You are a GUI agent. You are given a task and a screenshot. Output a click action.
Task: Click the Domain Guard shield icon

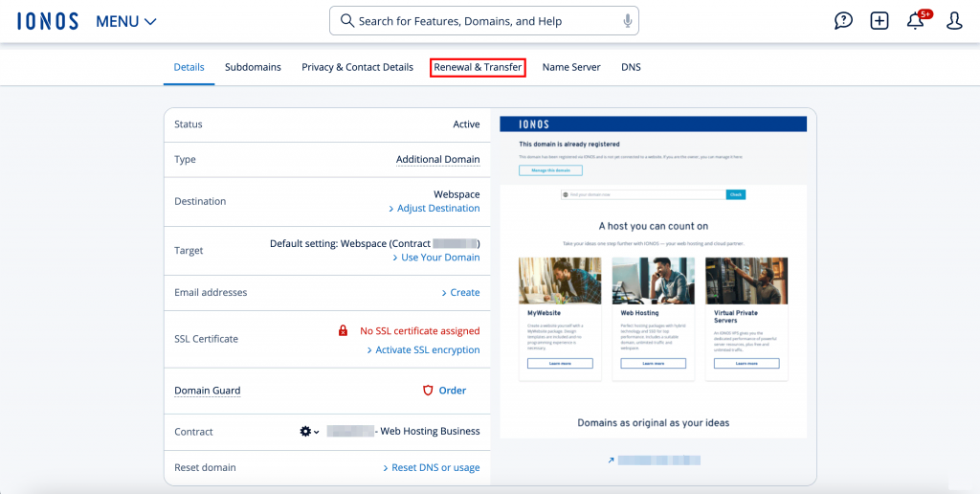(428, 391)
